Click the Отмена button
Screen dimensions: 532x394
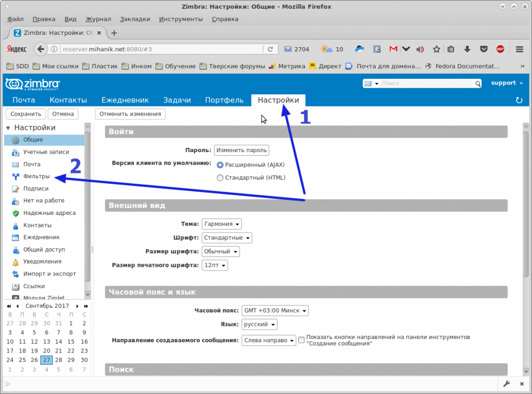point(63,114)
